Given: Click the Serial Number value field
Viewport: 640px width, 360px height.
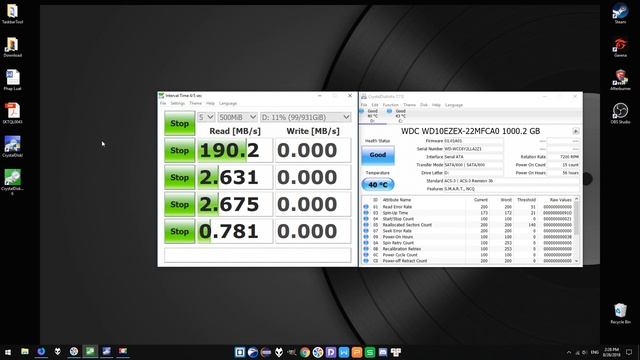Looking at the screenshot, I should (x=473, y=149).
